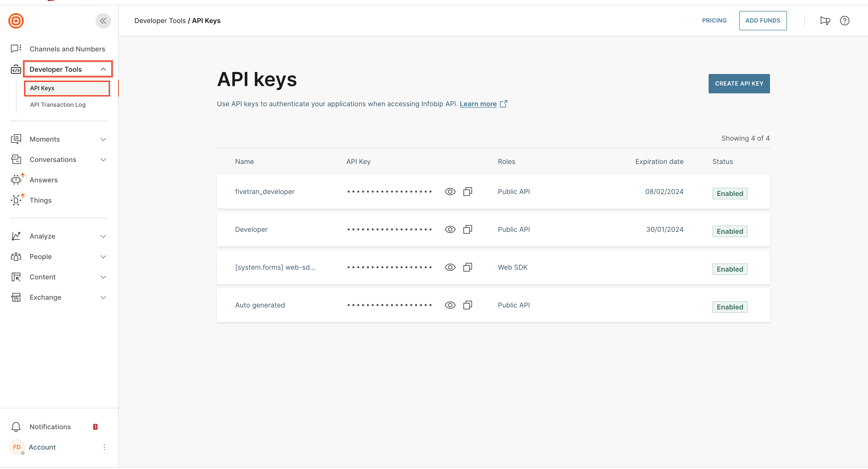Show the Developer API key value
The height and width of the screenshot is (469, 868).
[x=450, y=229]
